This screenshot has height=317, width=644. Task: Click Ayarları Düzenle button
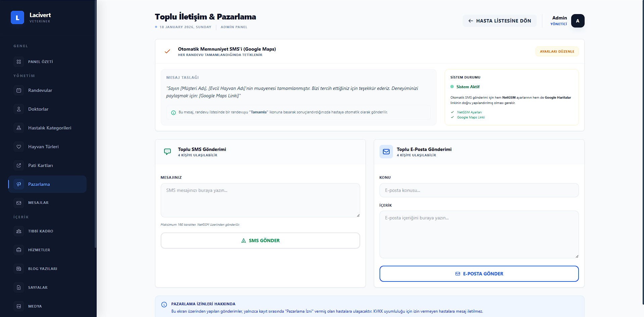point(557,52)
